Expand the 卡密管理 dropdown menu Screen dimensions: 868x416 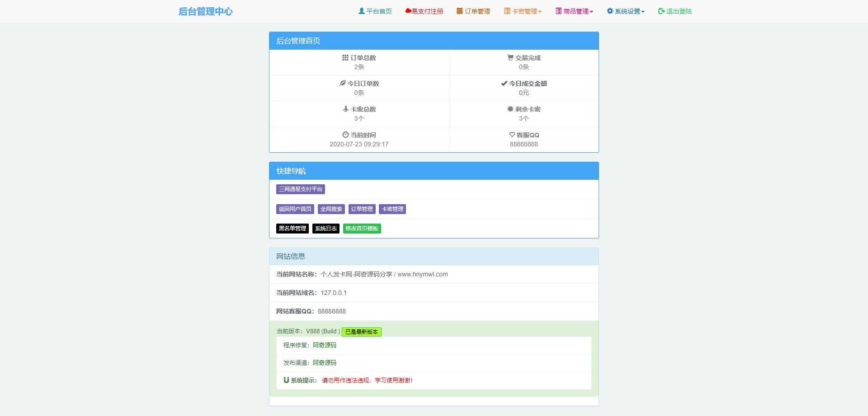[x=523, y=11]
